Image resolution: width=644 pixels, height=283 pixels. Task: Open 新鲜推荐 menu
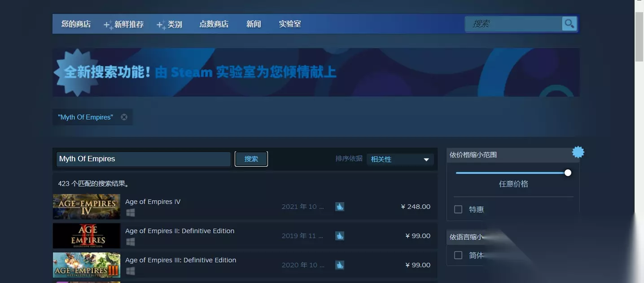tap(129, 24)
